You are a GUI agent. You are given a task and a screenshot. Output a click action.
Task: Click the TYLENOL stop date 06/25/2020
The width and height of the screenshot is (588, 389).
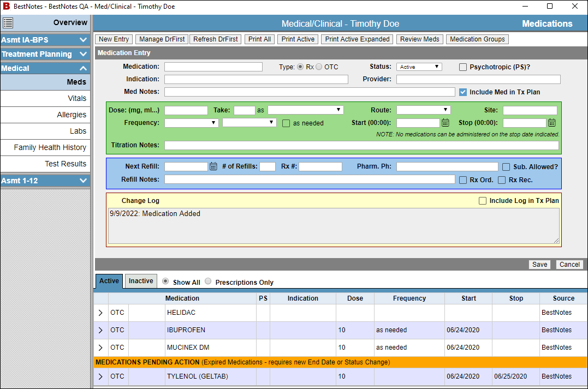point(510,376)
